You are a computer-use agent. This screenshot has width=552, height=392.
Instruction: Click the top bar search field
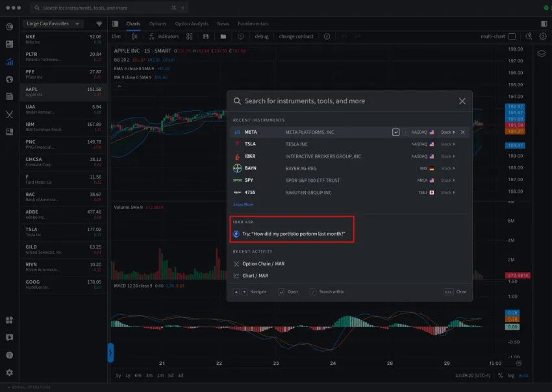tap(109, 8)
